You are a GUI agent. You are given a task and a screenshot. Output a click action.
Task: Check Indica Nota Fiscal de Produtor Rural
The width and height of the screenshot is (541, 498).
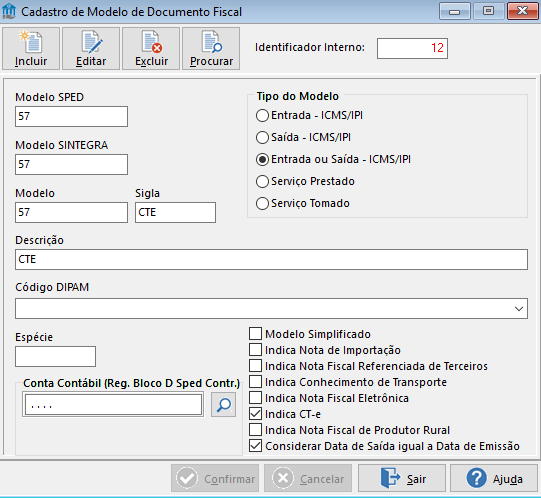pyautogui.click(x=255, y=430)
